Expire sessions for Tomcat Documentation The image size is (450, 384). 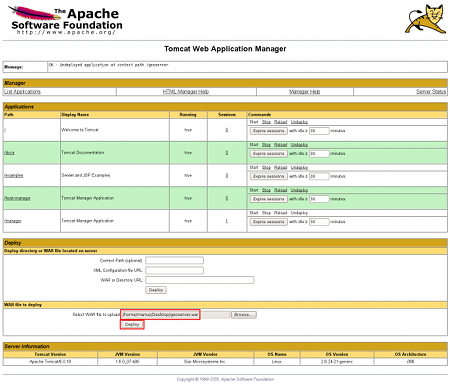click(269, 154)
